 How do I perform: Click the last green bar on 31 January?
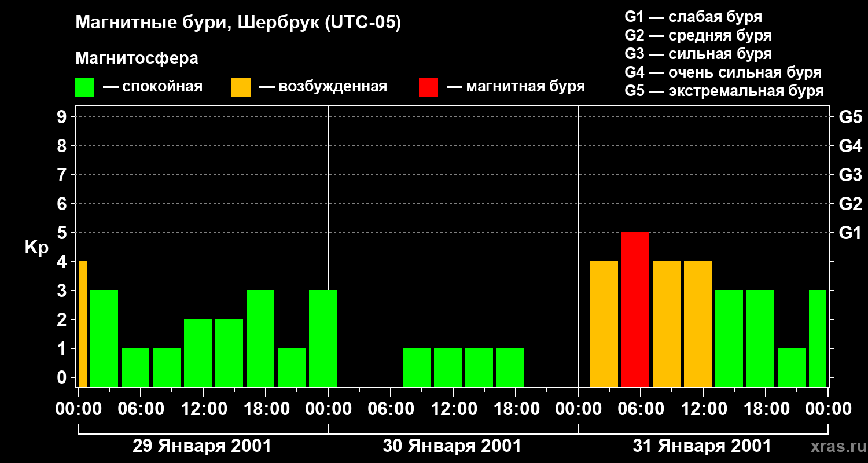[x=818, y=339]
